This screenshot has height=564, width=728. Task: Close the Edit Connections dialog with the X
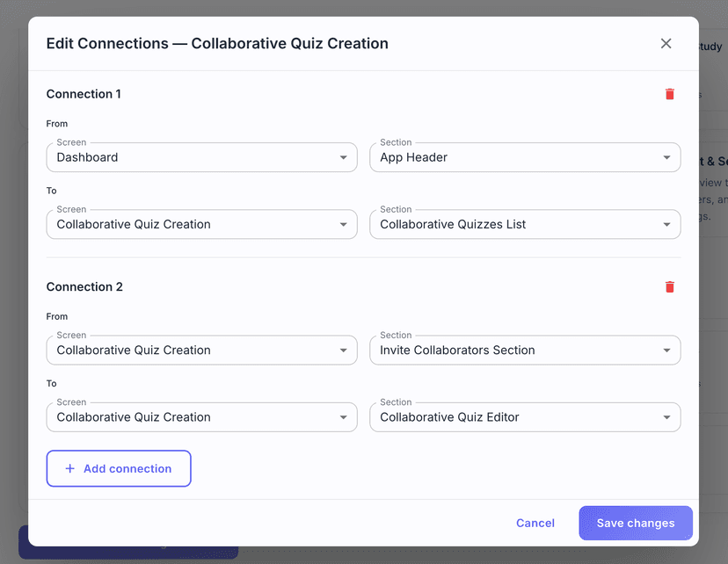(x=666, y=43)
